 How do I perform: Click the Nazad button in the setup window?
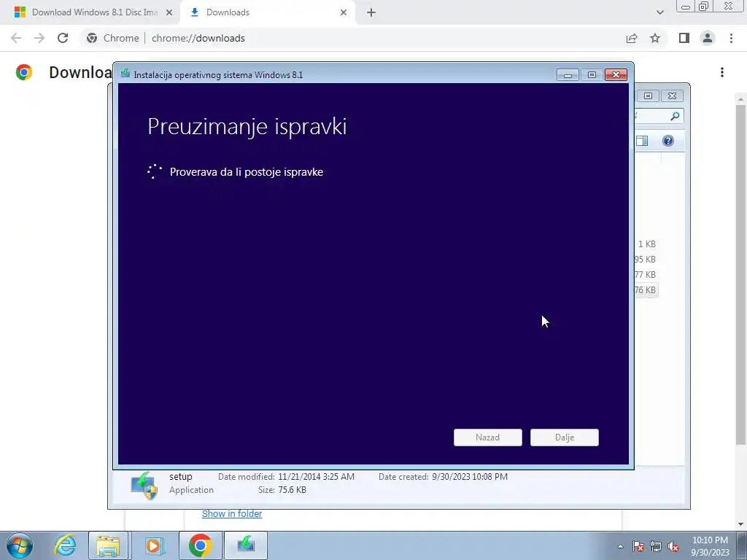[487, 437]
